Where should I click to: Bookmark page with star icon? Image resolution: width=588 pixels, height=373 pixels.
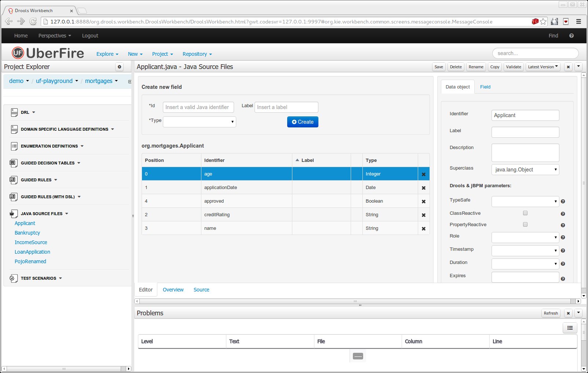point(543,22)
